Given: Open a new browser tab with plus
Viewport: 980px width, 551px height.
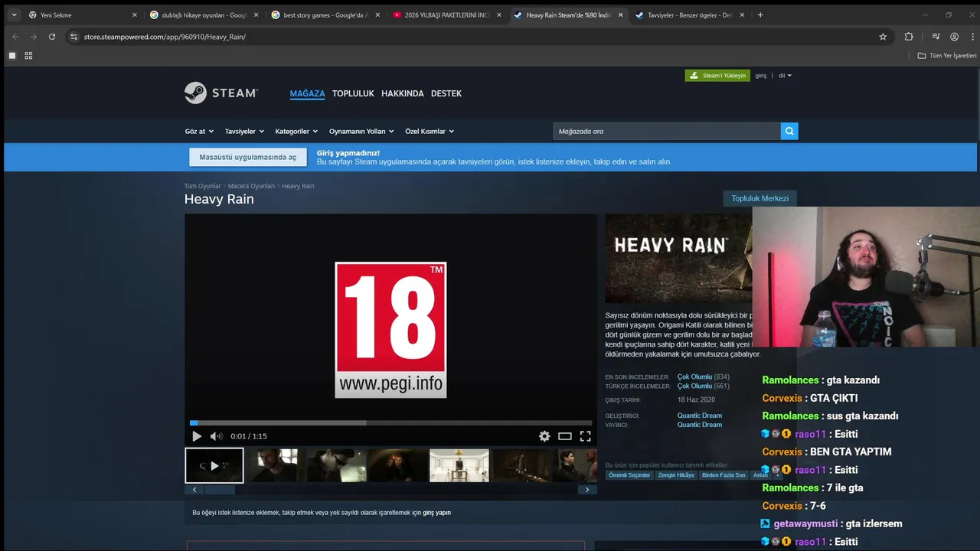Looking at the screenshot, I should pyautogui.click(x=760, y=15).
